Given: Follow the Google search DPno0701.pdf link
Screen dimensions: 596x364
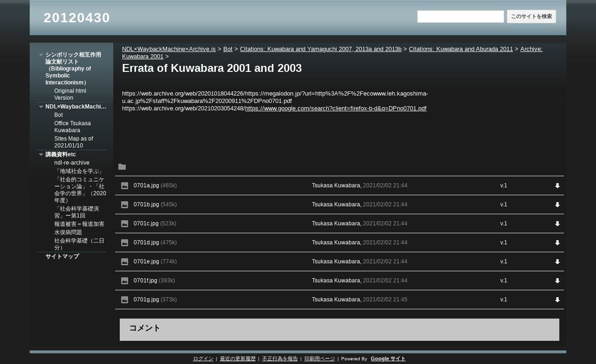Looking at the screenshot, I should tap(336, 109).
